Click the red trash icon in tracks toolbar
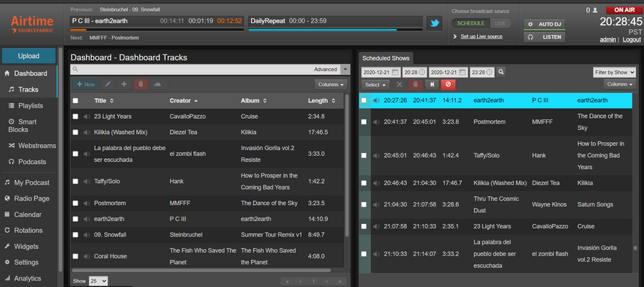The width and height of the screenshot is (644, 287). click(141, 84)
